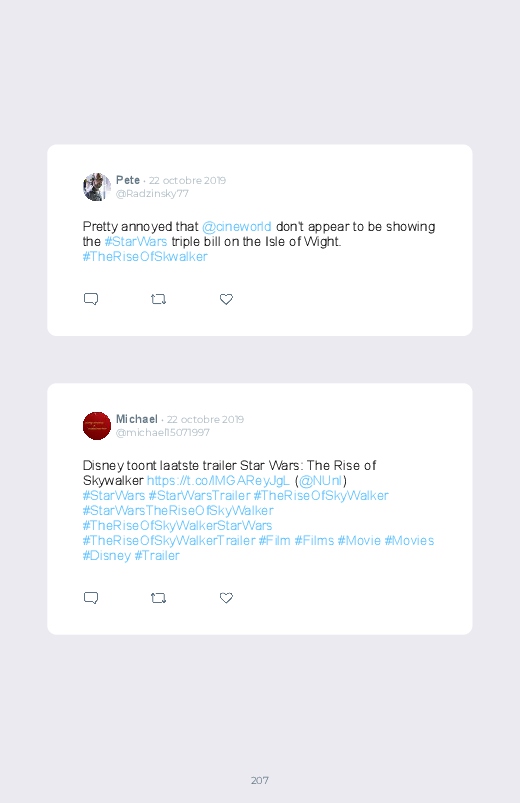Open the #TheRiseOfSkyWalkerTrailer hashtag
Image resolution: width=520 pixels, height=803 pixels.
(169, 540)
